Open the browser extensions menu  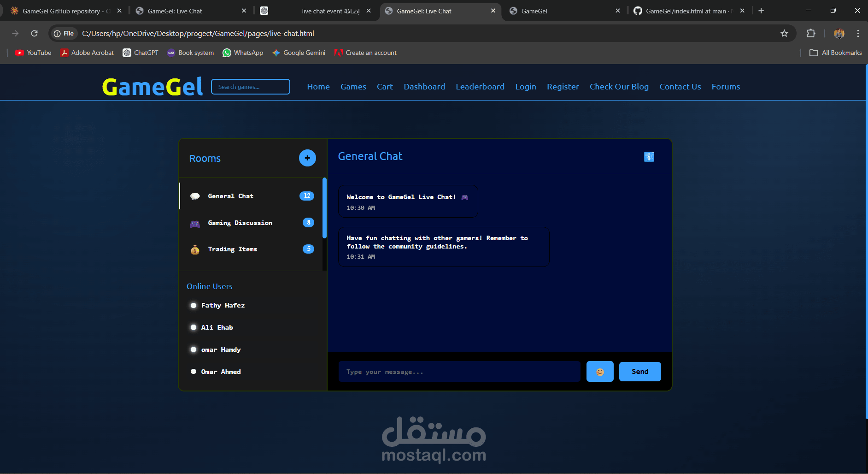point(811,33)
